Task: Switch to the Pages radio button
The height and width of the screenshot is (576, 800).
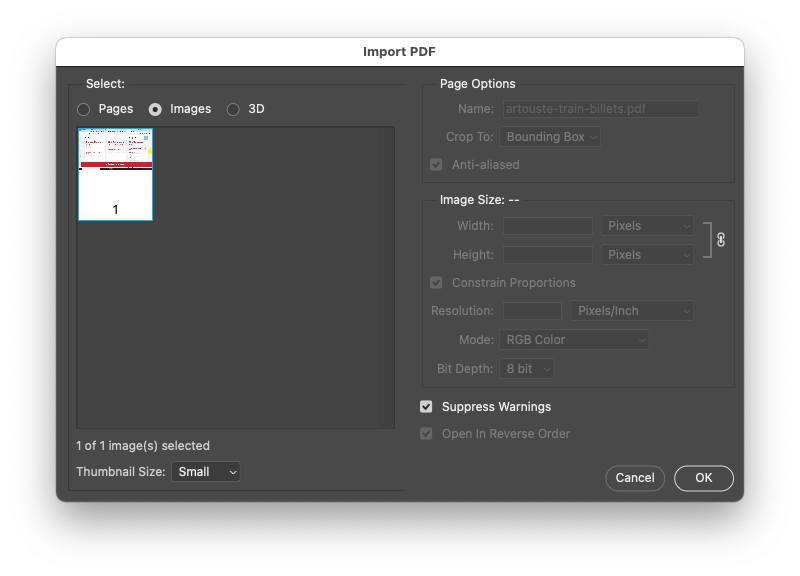Action: [84, 109]
